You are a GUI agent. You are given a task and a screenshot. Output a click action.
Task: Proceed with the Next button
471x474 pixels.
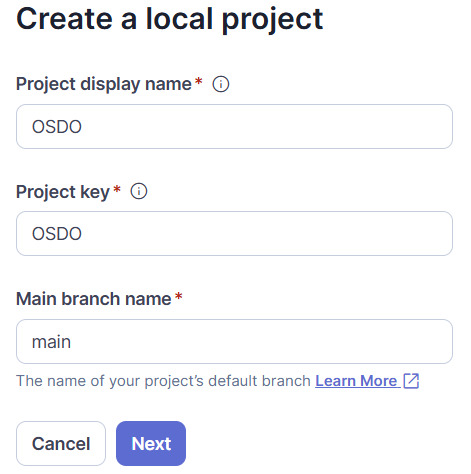(151, 443)
